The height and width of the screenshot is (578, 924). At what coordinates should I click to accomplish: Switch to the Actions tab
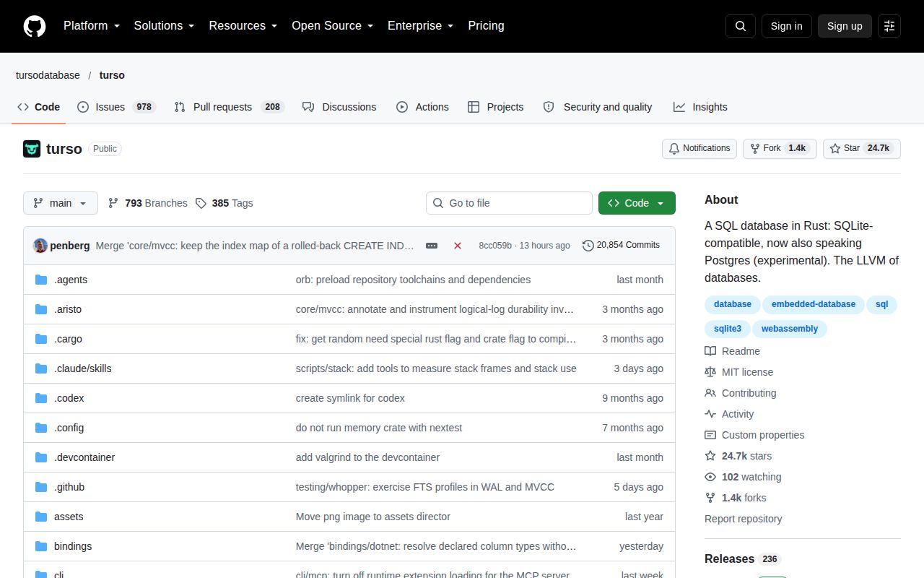[422, 107]
